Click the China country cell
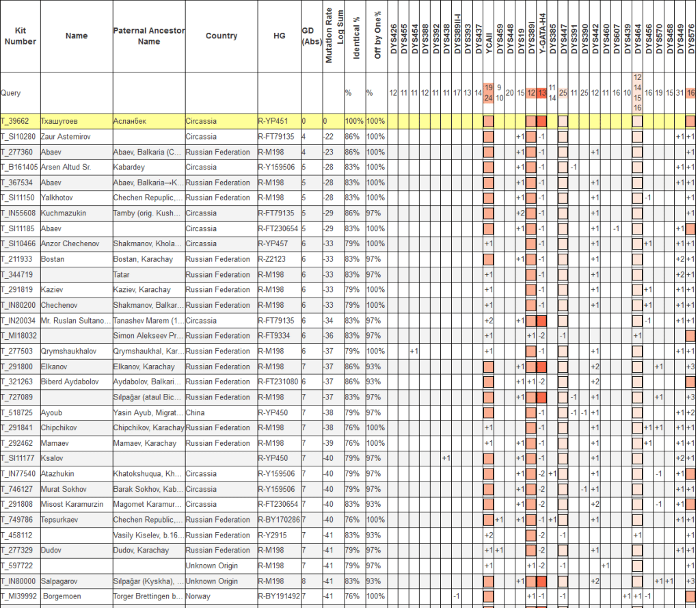 pyautogui.click(x=197, y=412)
